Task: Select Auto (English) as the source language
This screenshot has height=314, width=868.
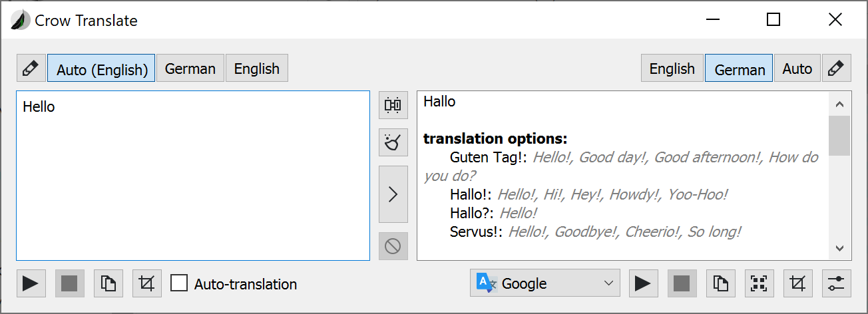Action: coord(101,69)
